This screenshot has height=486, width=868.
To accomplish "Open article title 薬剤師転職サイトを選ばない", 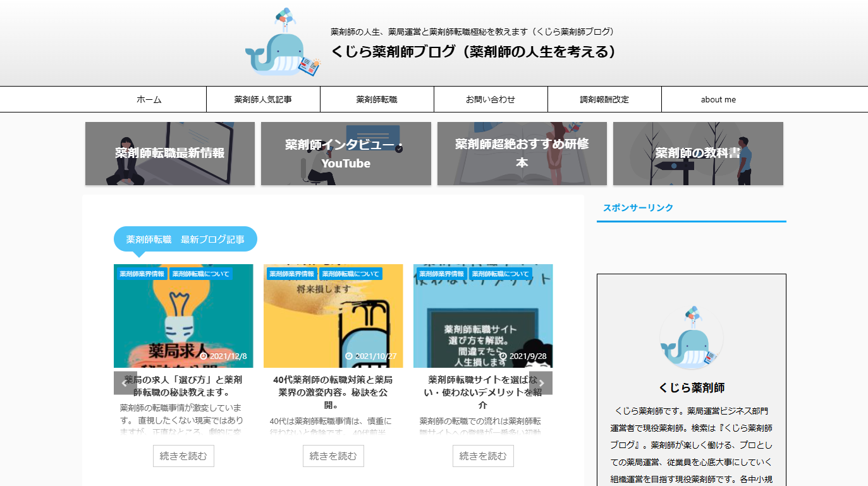I will (x=483, y=392).
